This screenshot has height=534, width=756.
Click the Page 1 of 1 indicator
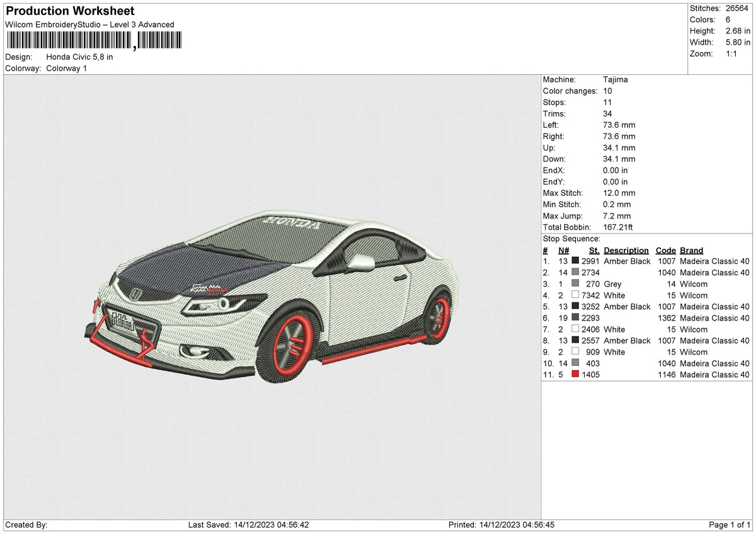pos(730,525)
